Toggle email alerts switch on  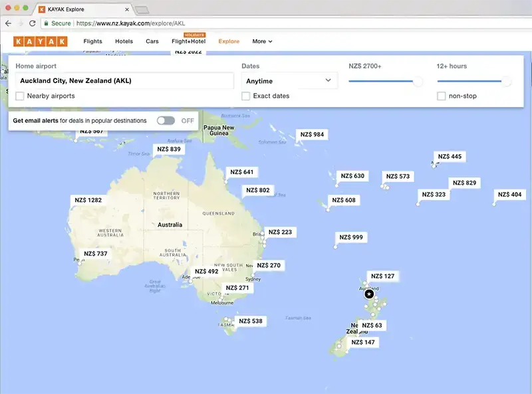(x=166, y=121)
